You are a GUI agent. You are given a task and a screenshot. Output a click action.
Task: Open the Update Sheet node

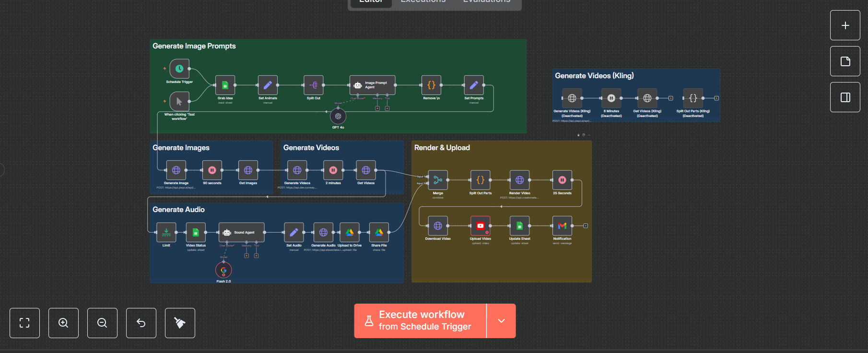pyautogui.click(x=519, y=225)
